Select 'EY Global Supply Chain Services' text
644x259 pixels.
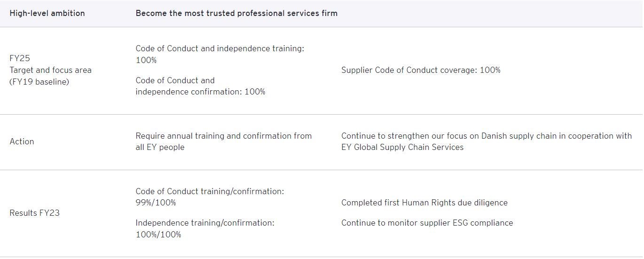pyautogui.click(x=402, y=147)
